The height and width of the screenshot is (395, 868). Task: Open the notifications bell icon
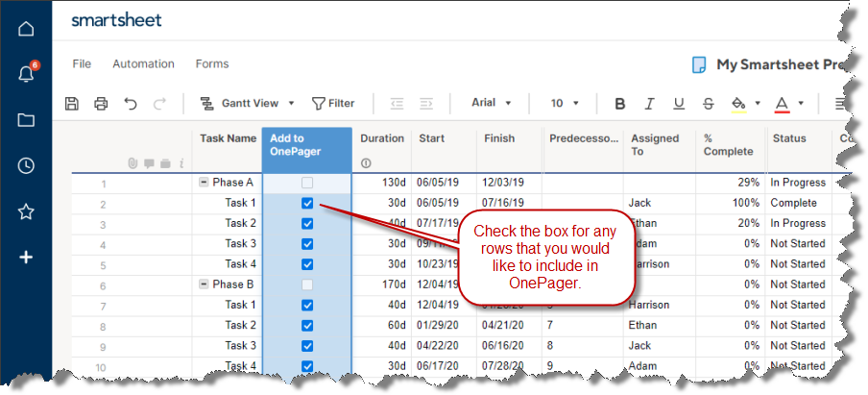tap(26, 74)
